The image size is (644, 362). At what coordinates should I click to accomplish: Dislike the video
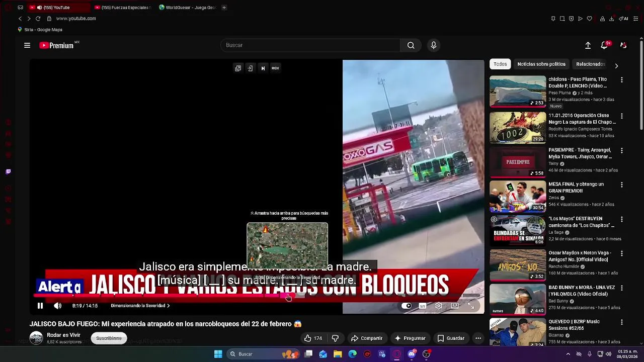coord(335,338)
